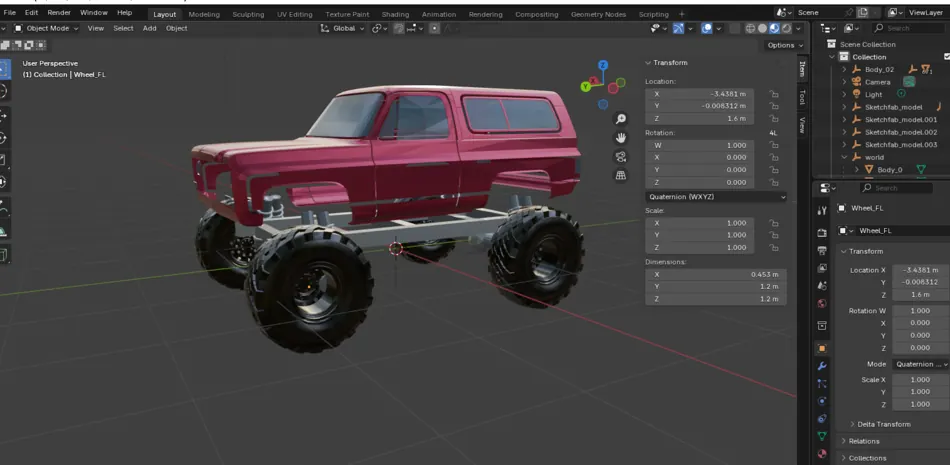The height and width of the screenshot is (465, 950).
Task: Select wireframe viewport shading
Action: click(750, 28)
